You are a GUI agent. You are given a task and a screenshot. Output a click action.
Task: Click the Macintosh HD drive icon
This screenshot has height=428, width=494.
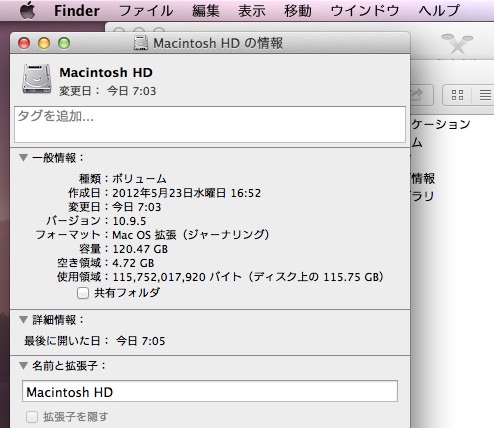tap(37, 79)
